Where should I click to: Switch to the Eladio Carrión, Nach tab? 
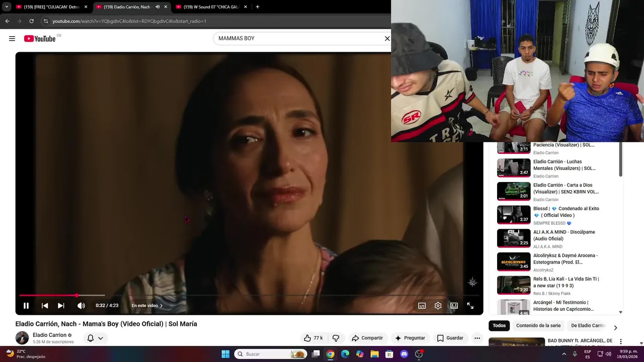tap(127, 7)
